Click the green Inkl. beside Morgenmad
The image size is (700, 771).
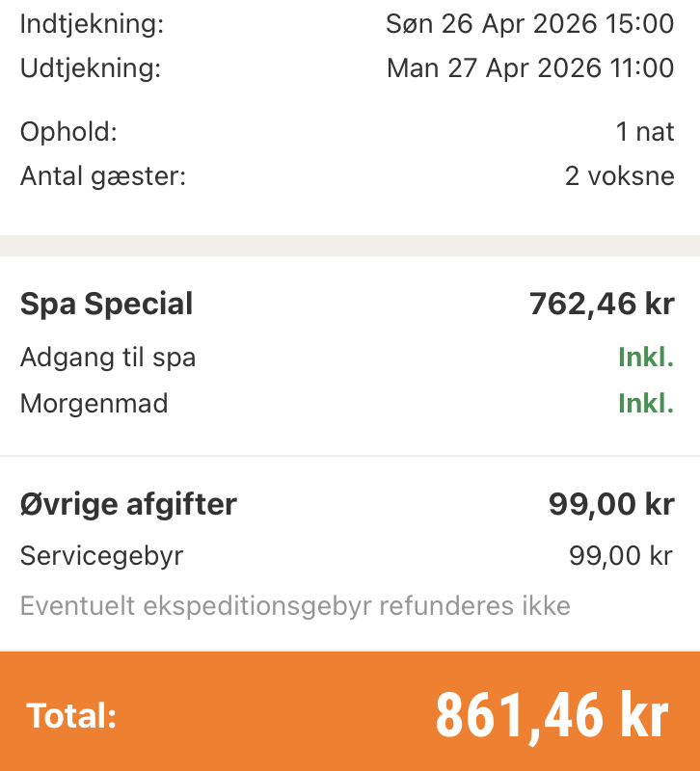[x=645, y=403]
